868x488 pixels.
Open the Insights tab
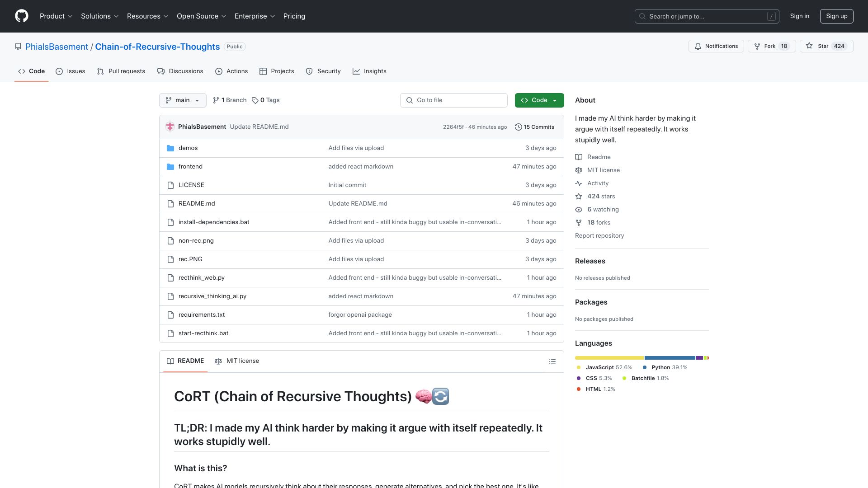pos(369,71)
